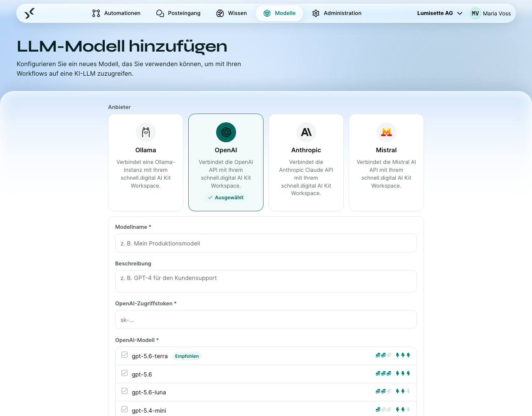This screenshot has width=532, height=416.
Task: Click the Anthropic logo icon
Action: click(306, 132)
